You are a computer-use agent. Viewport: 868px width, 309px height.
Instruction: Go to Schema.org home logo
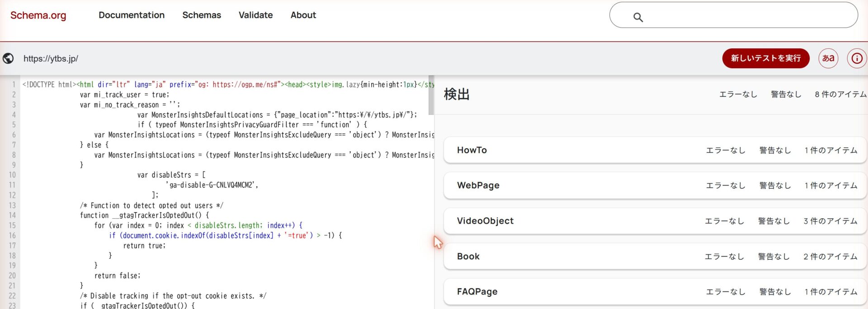tap(38, 15)
